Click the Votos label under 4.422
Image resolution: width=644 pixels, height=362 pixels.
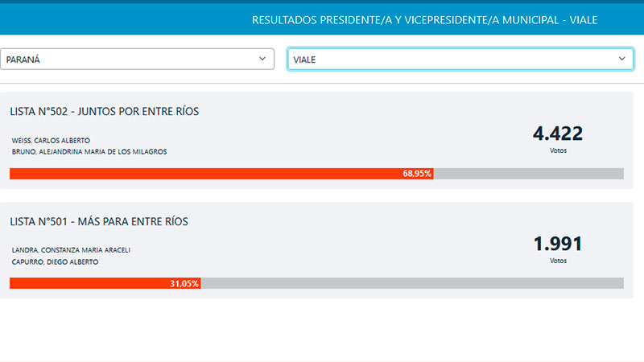[558, 150]
